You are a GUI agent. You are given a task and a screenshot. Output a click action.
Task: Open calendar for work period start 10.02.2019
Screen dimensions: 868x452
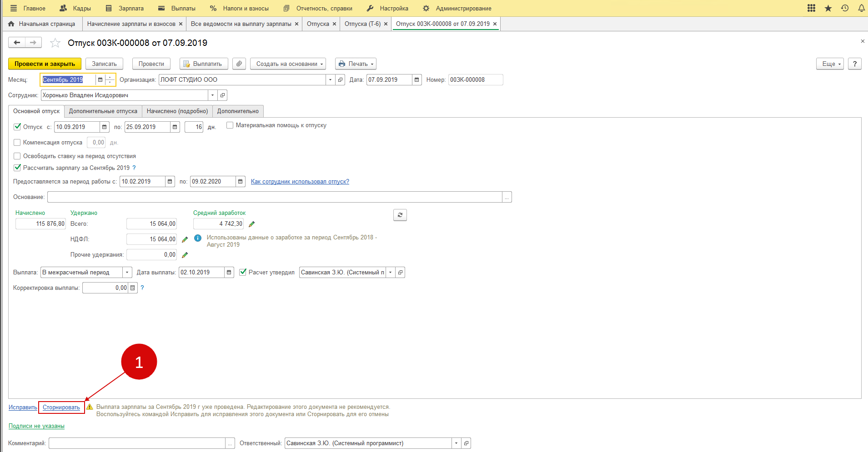[x=170, y=181]
